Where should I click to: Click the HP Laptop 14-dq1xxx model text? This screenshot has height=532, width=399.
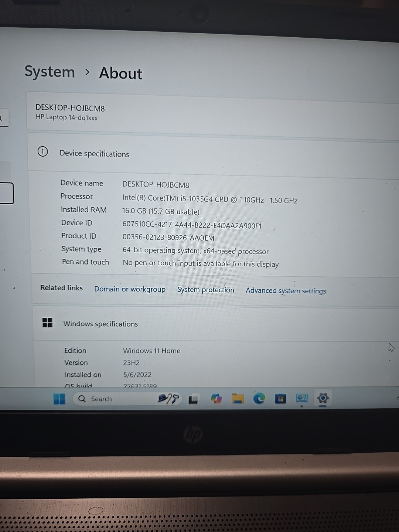(66, 117)
